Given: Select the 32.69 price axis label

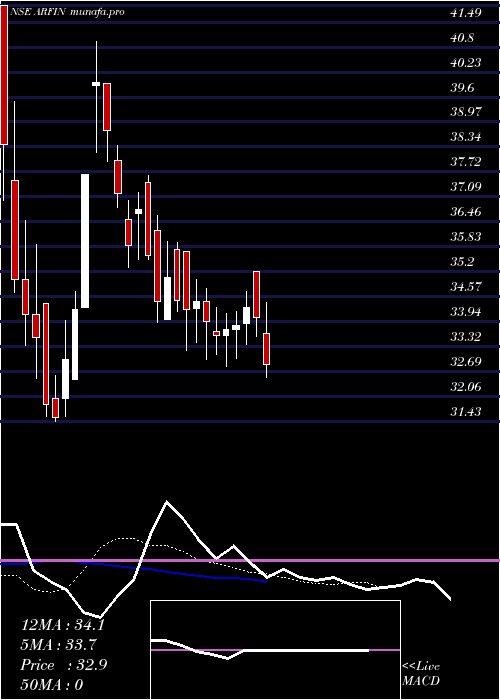Looking at the screenshot, I should (x=466, y=362).
